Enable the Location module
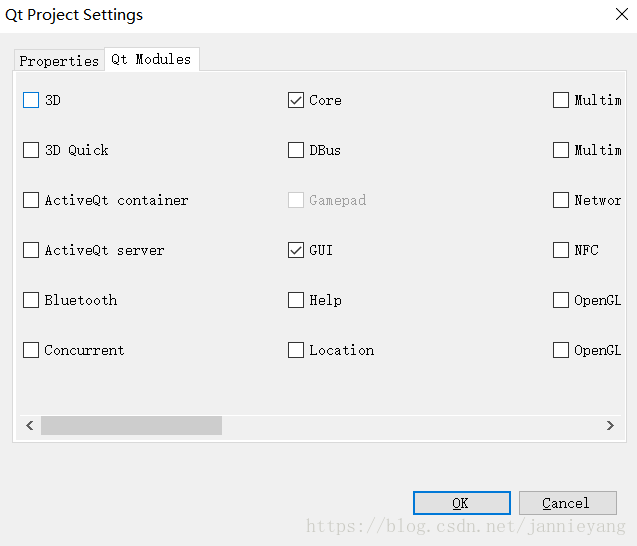This screenshot has width=637, height=546. pos(296,350)
